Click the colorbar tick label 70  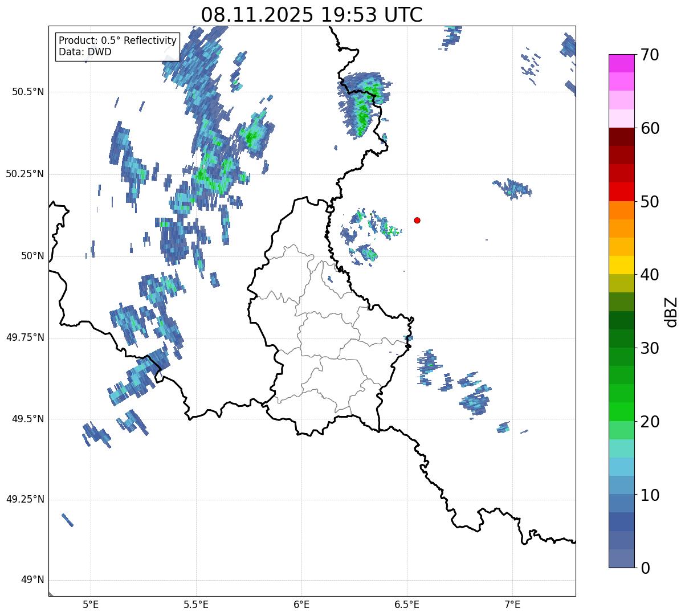[650, 55]
